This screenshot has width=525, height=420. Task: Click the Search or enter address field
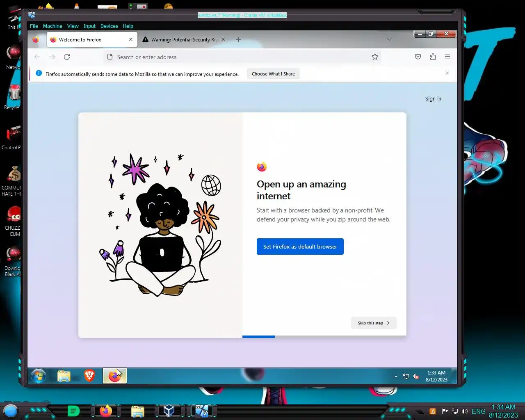pyautogui.click(x=242, y=57)
